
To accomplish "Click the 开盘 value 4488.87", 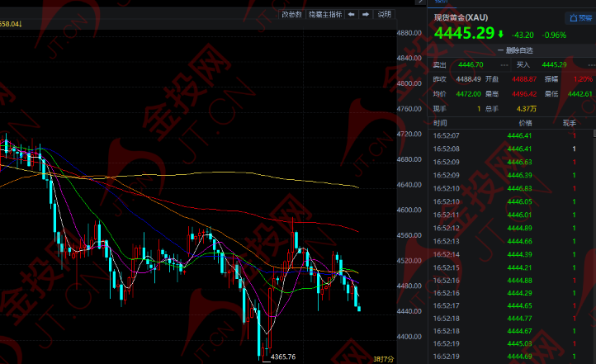I will pos(524,79).
